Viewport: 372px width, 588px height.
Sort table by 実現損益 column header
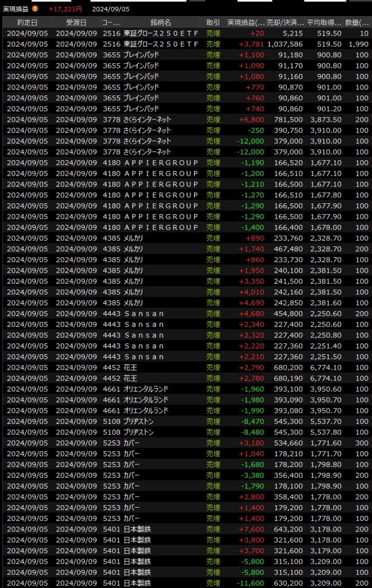click(246, 22)
